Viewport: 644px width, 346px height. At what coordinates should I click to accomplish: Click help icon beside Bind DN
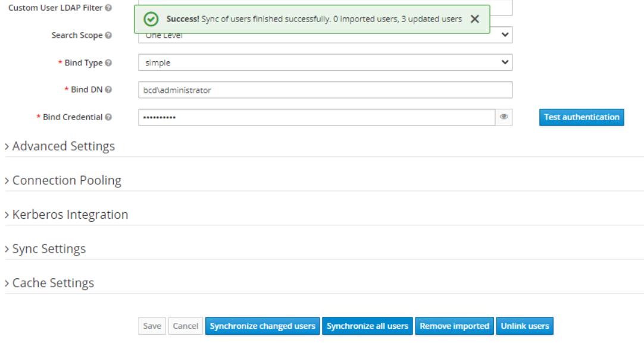click(108, 90)
